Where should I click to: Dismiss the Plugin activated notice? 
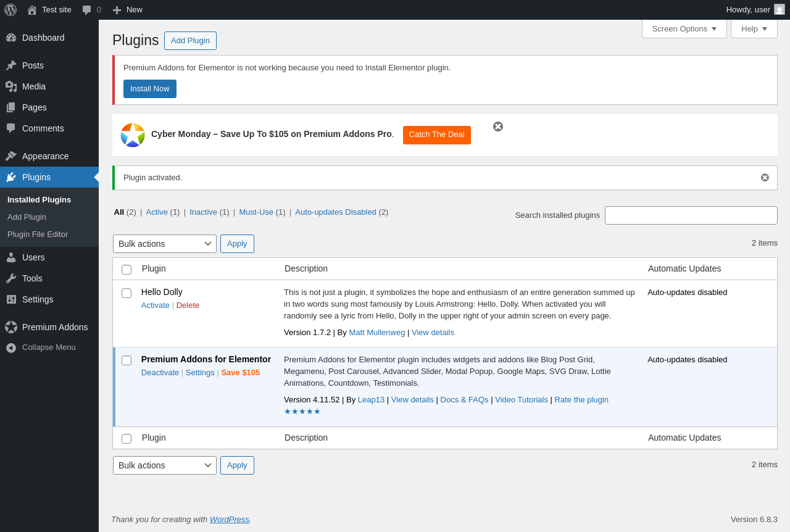point(765,178)
